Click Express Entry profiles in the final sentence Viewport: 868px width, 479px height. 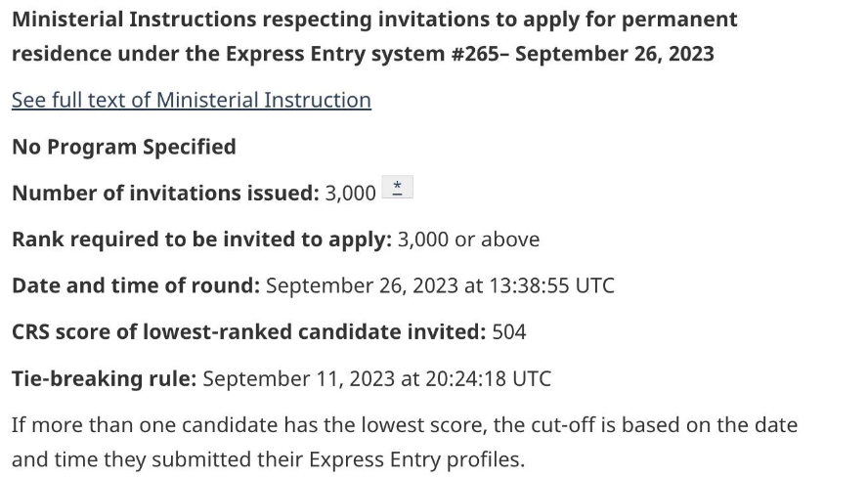[415, 459]
